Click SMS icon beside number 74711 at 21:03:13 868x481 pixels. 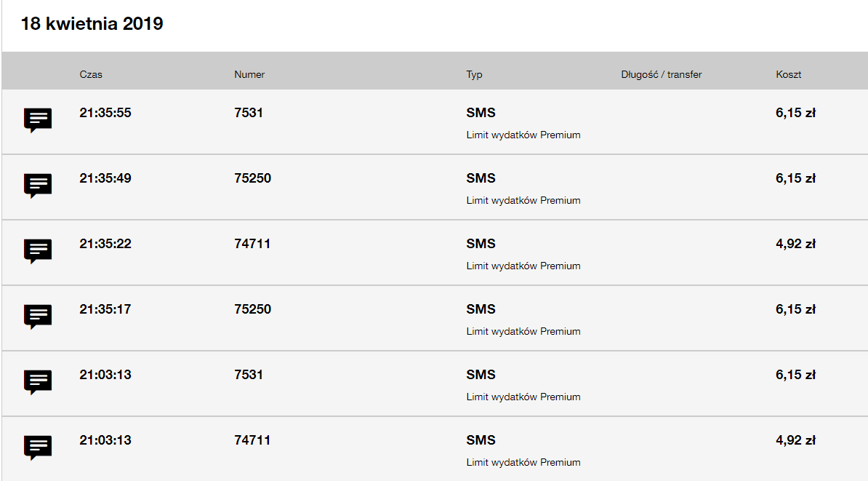[38, 448]
